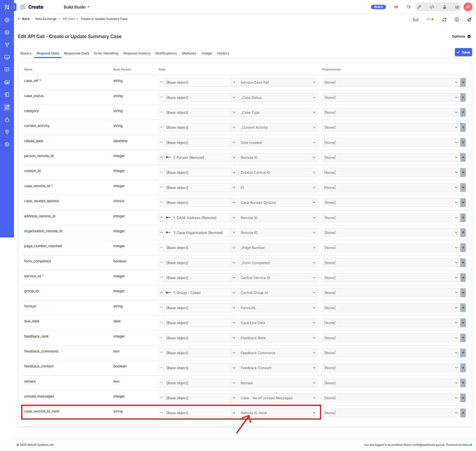Follow the Netcall link in footer
The image size is (476, 451).
click(x=467, y=445)
